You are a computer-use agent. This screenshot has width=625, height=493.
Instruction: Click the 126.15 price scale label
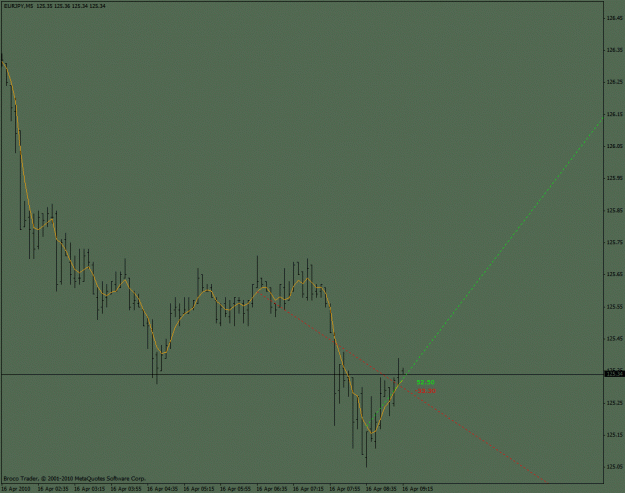614,114
